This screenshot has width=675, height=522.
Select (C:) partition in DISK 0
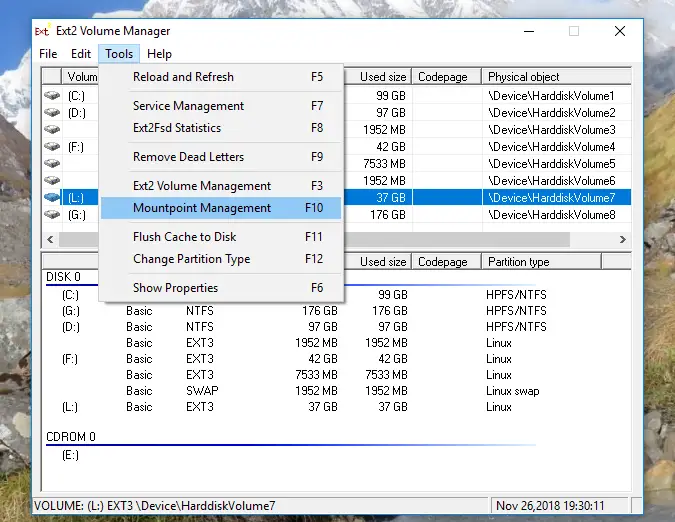(x=70, y=295)
